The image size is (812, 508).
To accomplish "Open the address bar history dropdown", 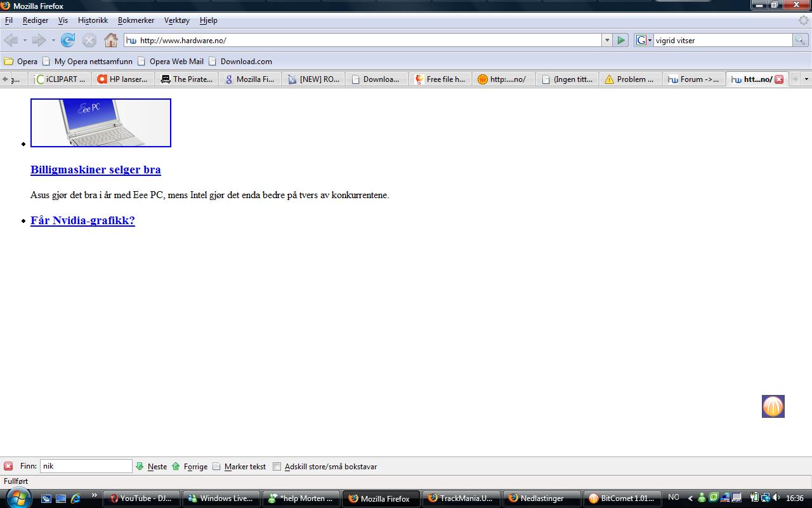I will tap(607, 40).
